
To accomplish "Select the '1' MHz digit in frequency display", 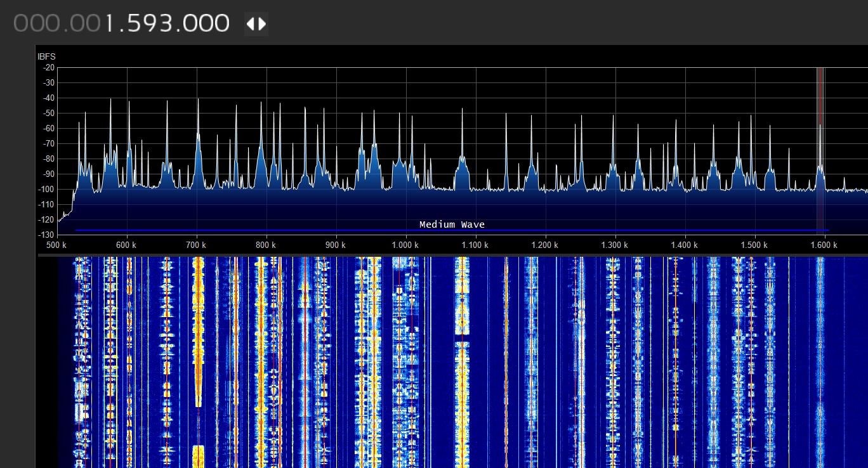I will click(x=108, y=23).
